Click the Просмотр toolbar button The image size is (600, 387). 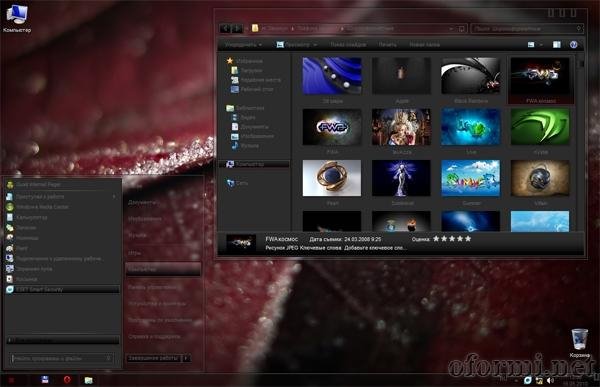(x=293, y=45)
